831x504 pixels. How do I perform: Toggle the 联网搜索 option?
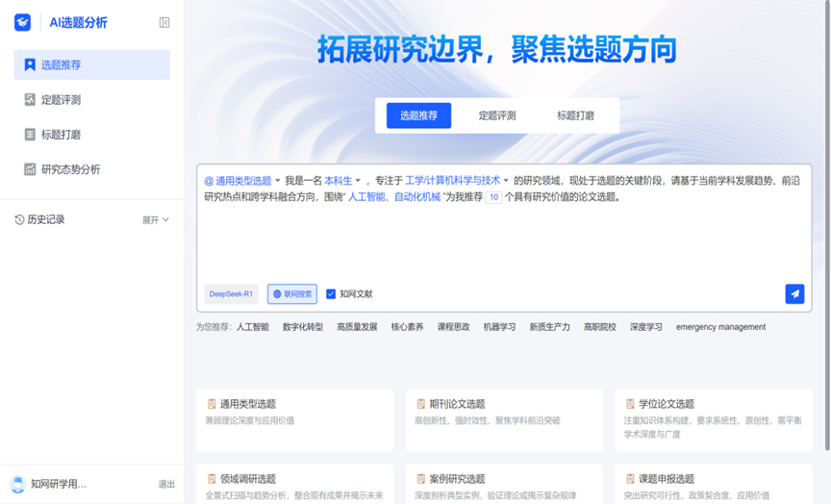pos(292,294)
